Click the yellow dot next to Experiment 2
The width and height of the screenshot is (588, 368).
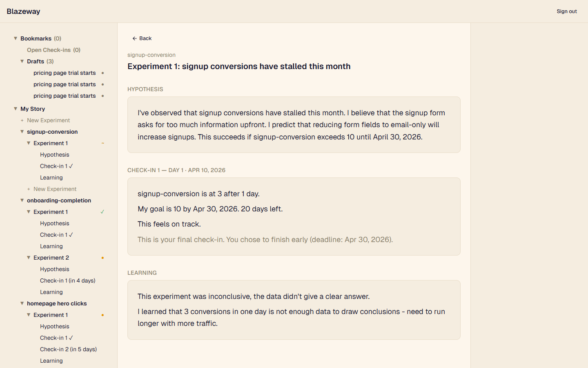[x=102, y=258]
